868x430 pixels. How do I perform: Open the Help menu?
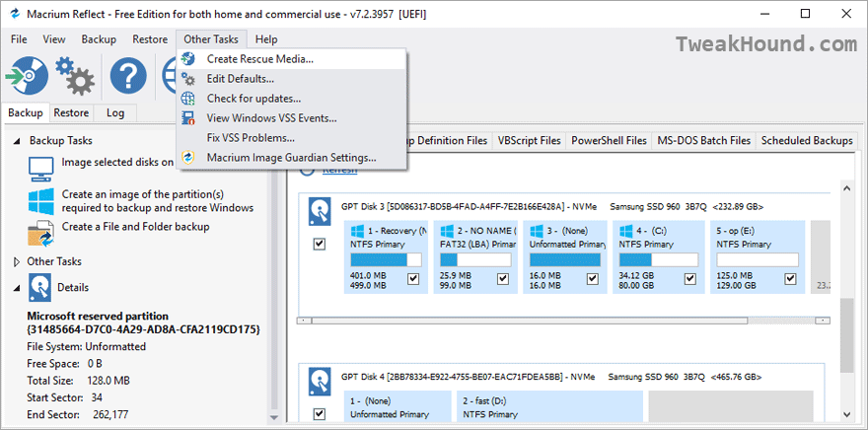pos(266,39)
